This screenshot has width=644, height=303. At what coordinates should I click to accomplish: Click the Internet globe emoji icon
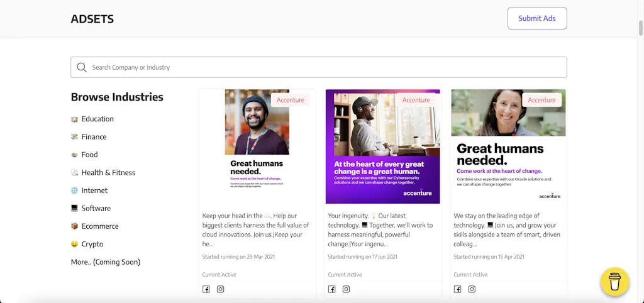[74, 190]
